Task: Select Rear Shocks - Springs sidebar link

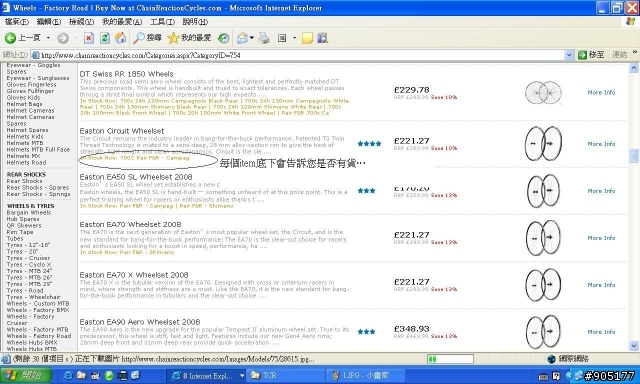Action: pyautogui.click(x=38, y=194)
